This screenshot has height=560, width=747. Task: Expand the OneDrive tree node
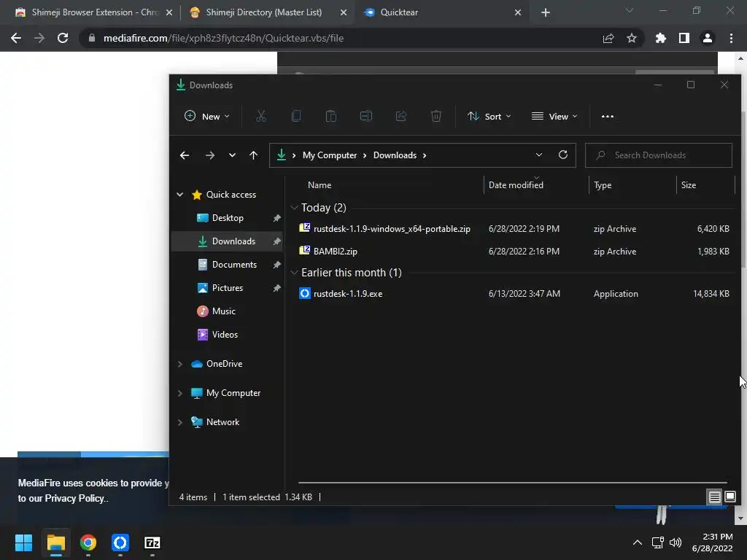click(180, 364)
